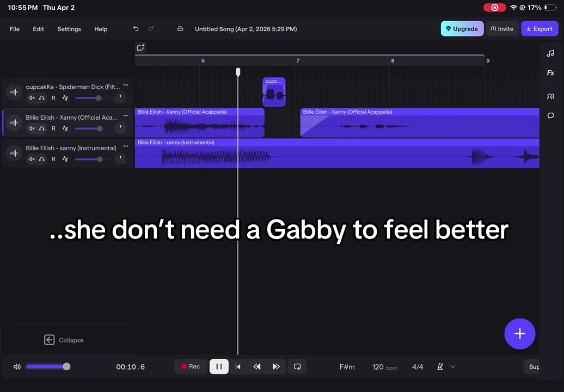Open the comments chat bubble icon
564x392 pixels.
coord(550,115)
